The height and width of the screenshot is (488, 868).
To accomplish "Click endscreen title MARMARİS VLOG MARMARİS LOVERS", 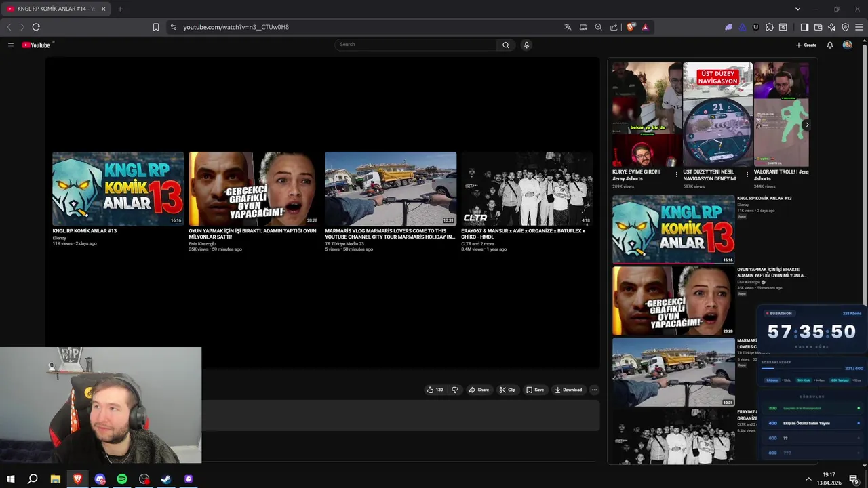I will click(390, 234).
